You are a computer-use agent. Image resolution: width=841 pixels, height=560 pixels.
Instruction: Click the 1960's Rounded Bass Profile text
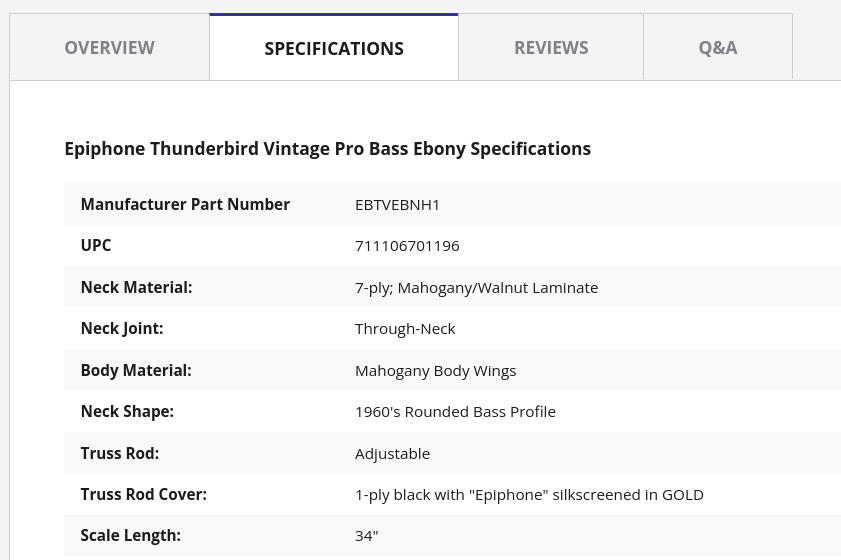pyautogui.click(x=455, y=412)
